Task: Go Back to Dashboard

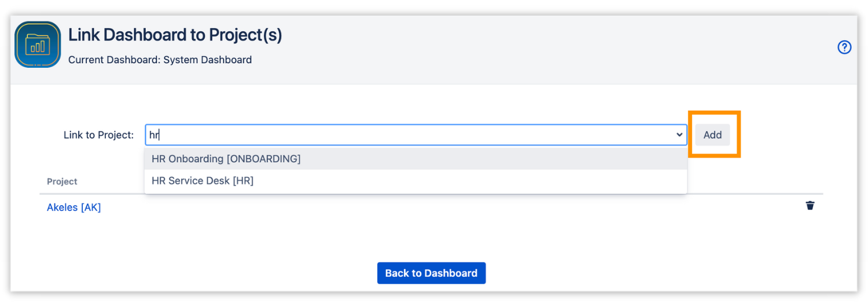Action: point(431,273)
